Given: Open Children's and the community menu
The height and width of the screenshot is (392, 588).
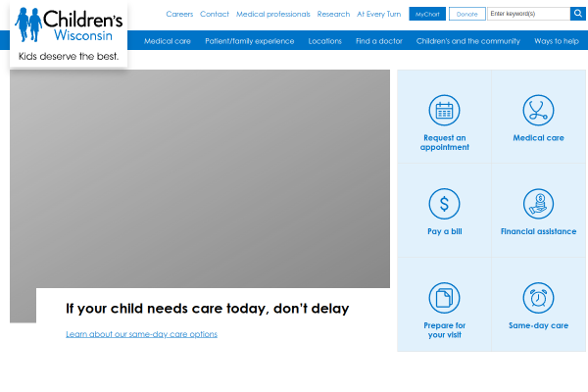Looking at the screenshot, I should click(x=468, y=41).
